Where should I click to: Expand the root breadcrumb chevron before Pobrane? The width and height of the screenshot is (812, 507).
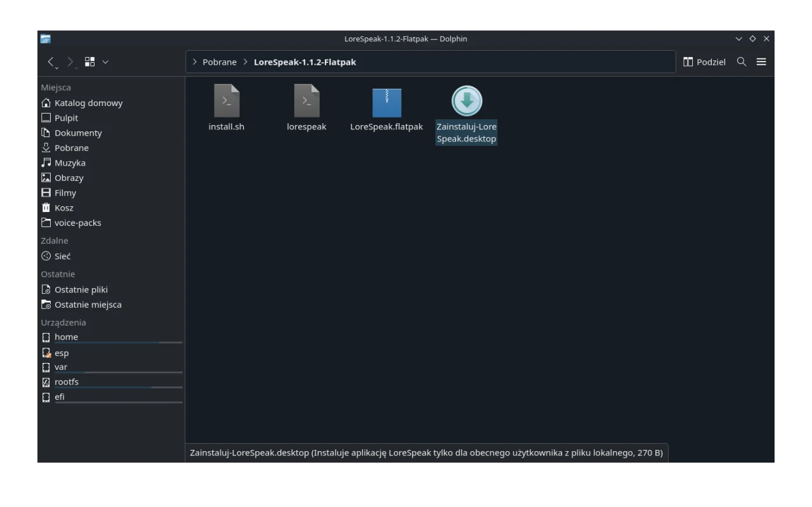[195, 62]
